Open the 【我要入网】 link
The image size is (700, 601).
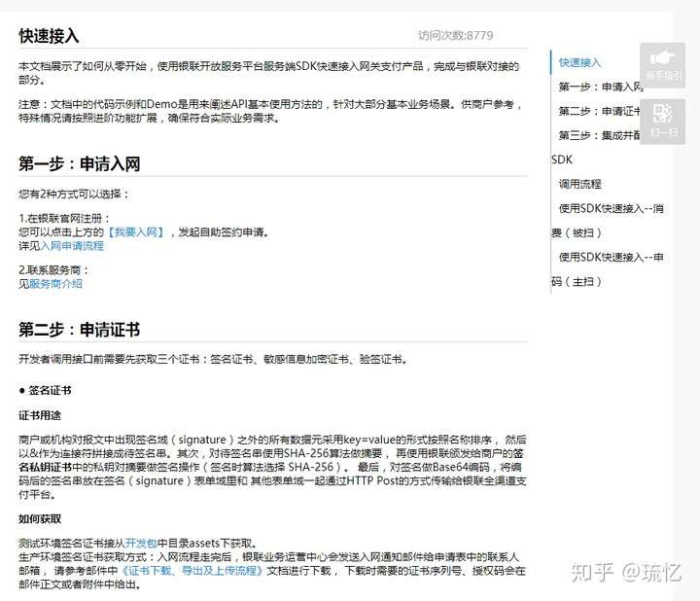click(x=136, y=232)
